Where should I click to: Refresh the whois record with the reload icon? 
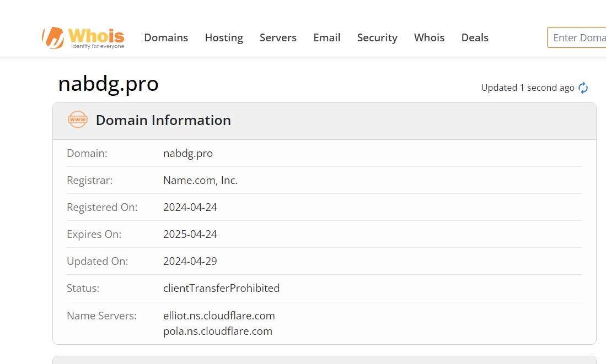(583, 88)
